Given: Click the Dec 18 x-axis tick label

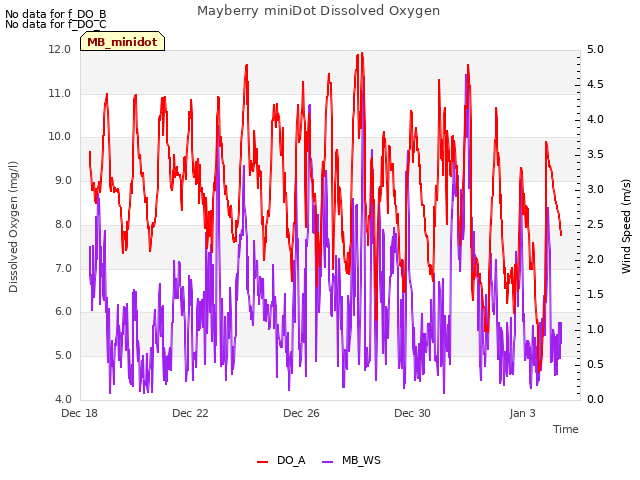Looking at the screenshot, I should [80, 413].
